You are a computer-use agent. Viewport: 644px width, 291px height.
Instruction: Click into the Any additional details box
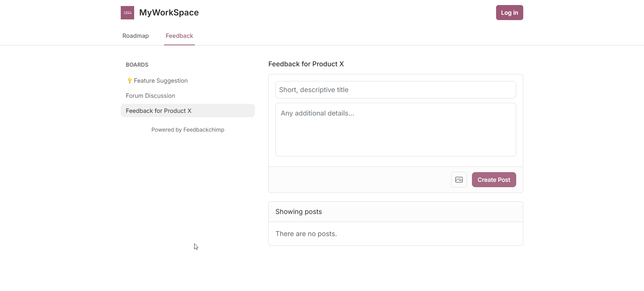coord(396,130)
